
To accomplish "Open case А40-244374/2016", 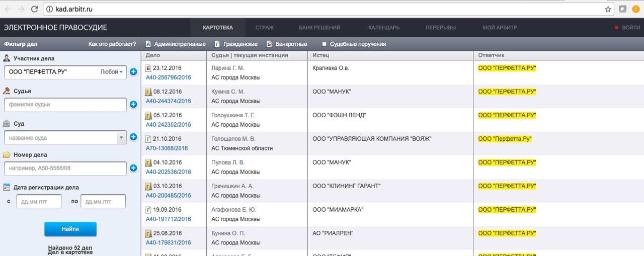I will pyautogui.click(x=169, y=101).
